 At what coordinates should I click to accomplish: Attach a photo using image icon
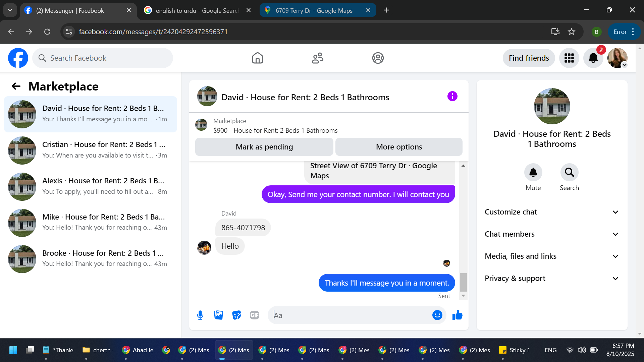218,315
